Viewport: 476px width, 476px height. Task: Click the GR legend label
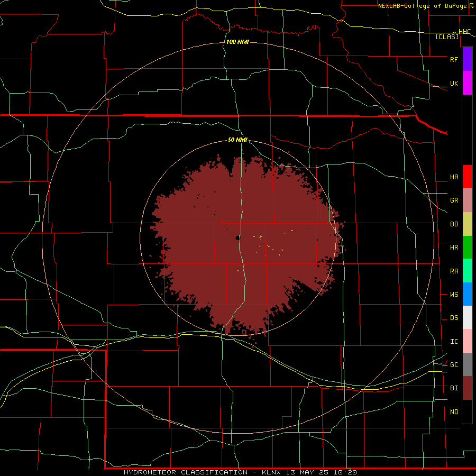(454, 200)
